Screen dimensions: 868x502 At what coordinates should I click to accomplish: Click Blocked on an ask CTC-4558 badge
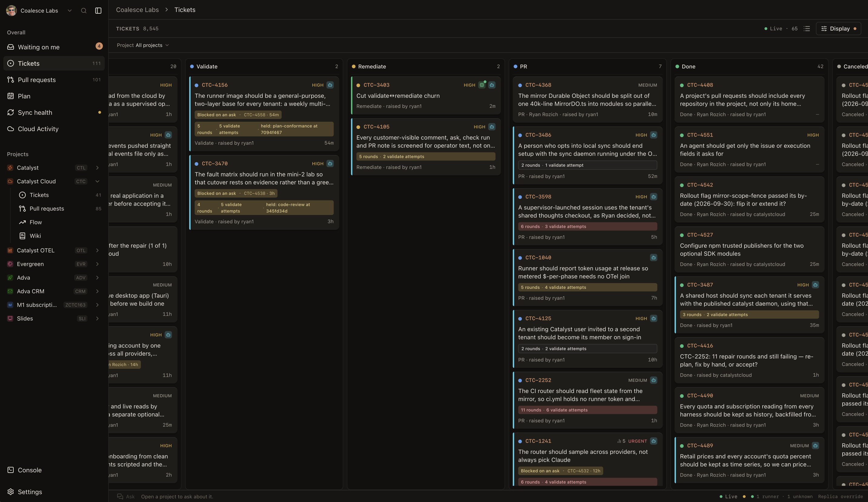tap(238, 115)
